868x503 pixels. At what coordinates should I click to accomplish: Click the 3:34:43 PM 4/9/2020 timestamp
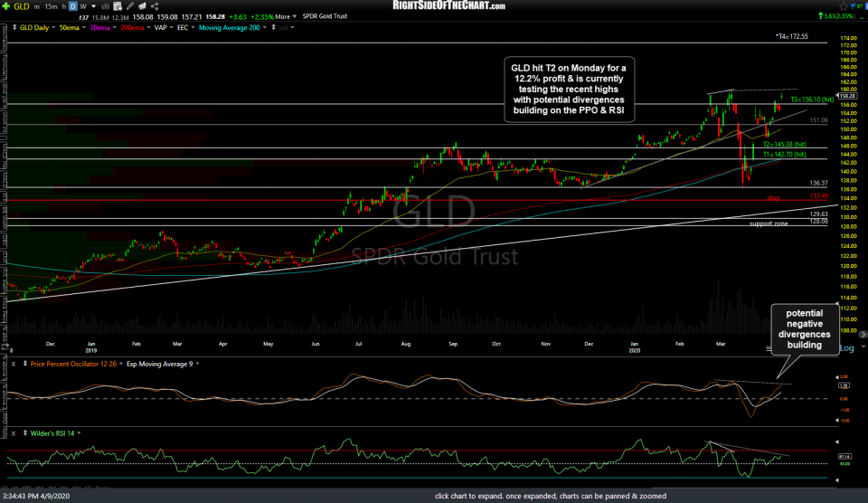click(x=36, y=496)
